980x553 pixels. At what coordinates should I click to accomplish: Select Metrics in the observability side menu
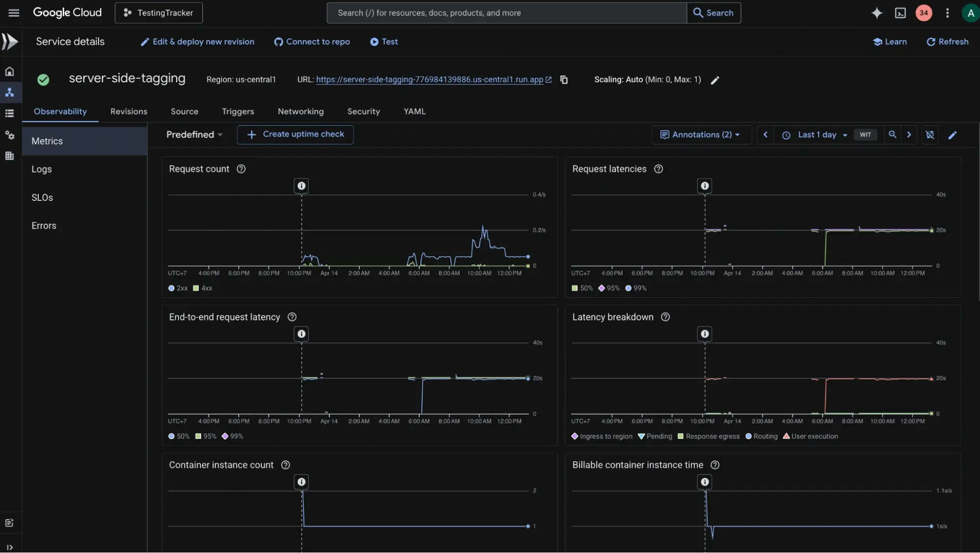point(85,141)
